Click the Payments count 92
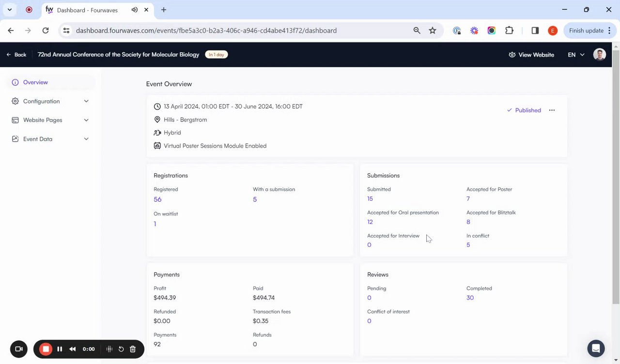Image resolution: width=620 pixels, height=364 pixels. (x=157, y=344)
